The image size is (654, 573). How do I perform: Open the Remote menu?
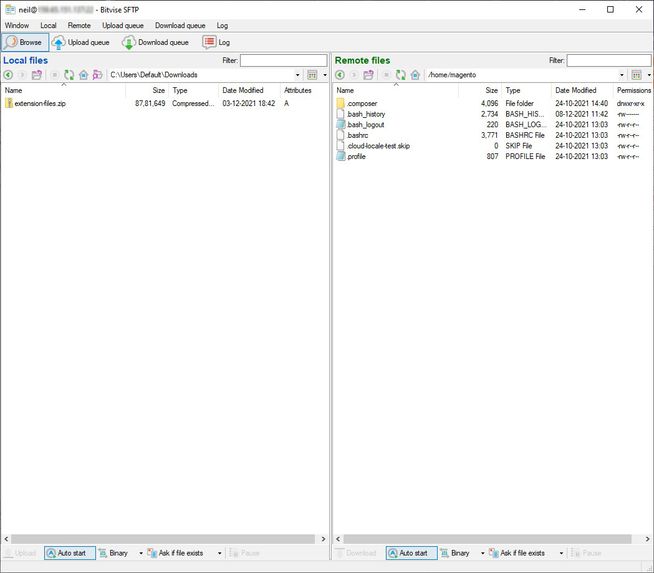[x=79, y=25]
